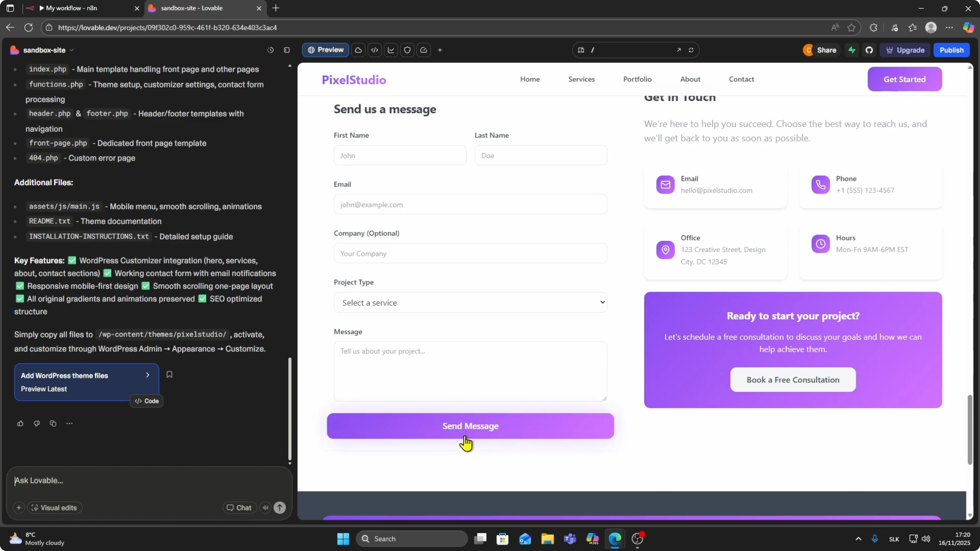The width and height of the screenshot is (980, 551).
Task: Expand Add WordPress theme files card
Action: [148, 375]
